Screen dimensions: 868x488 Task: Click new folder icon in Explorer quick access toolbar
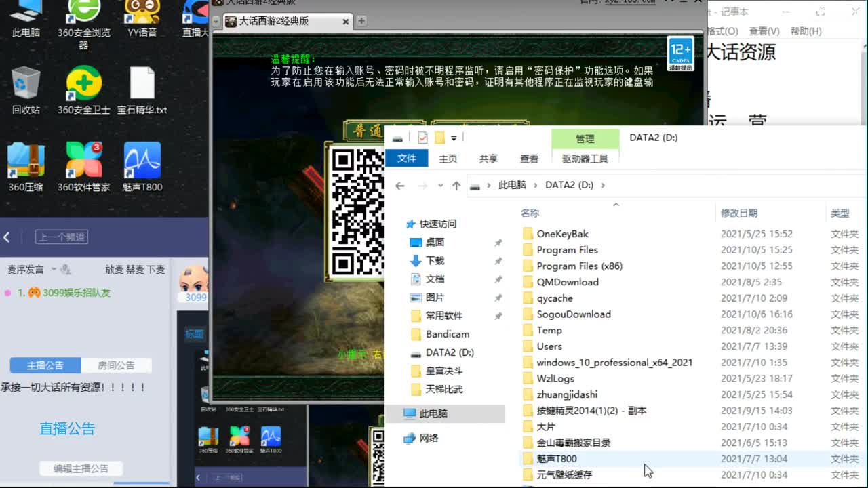point(439,138)
